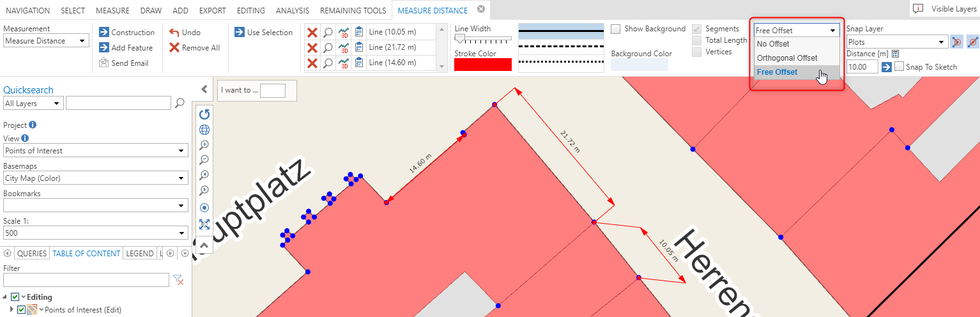This screenshot has height=317, width=980.
Task: Select the No Offset option
Action: (797, 44)
